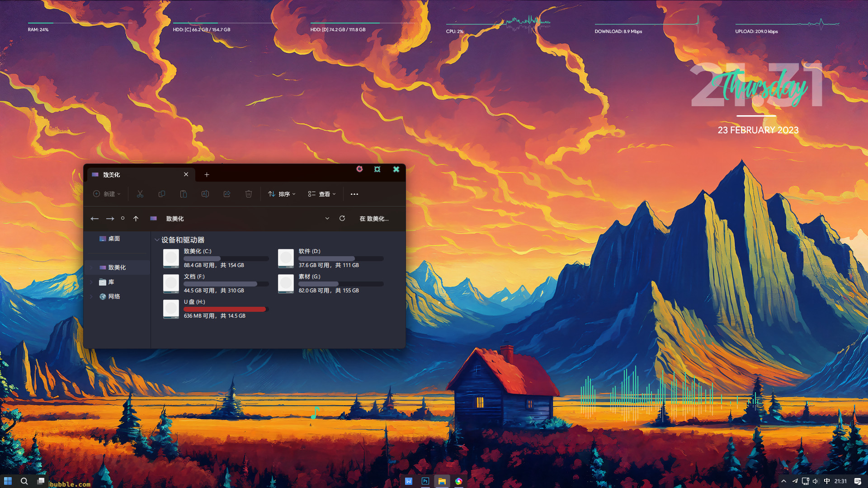Click the cut (scissors) icon in toolbar
The width and height of the screenshot is (868, 488).
tap(140, 194)
